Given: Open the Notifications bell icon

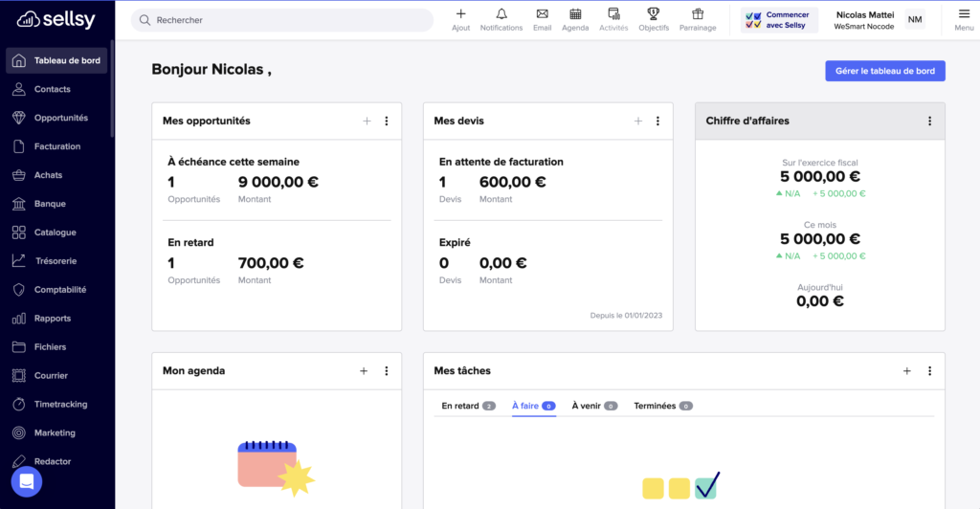Looking at the screenshot, I should (x=501, y=14).
